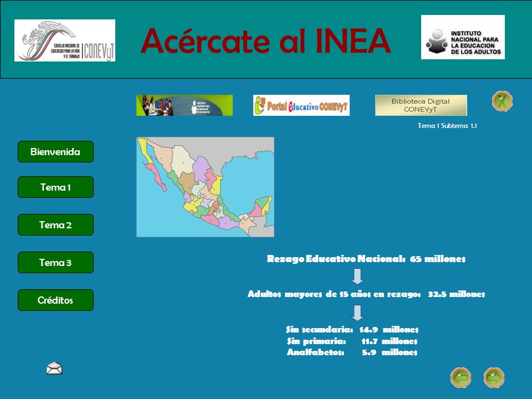
Task: Open Biblioteca Digital CONEVyT
Action: (x=421, y=105)
